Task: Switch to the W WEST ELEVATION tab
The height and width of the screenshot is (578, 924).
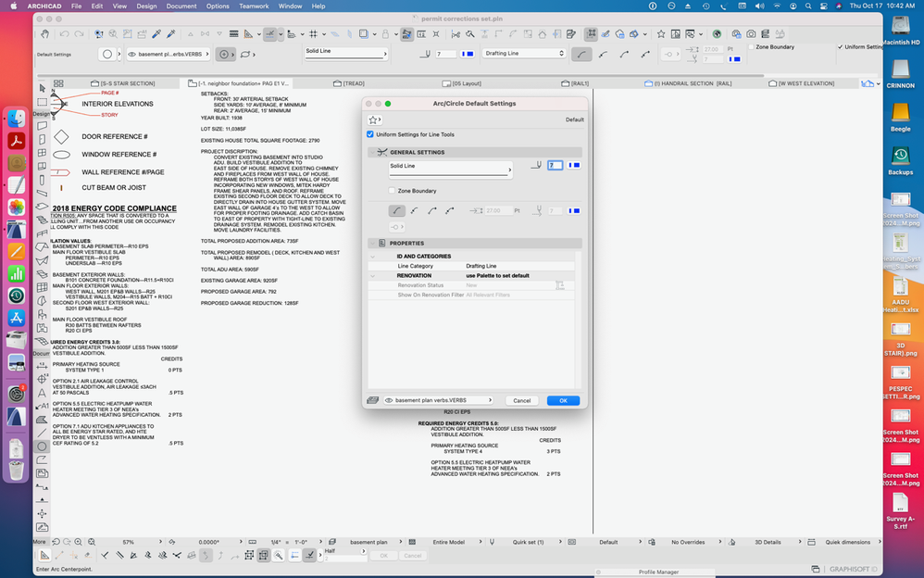Action: pyautogui.click(x=802, y=83)
